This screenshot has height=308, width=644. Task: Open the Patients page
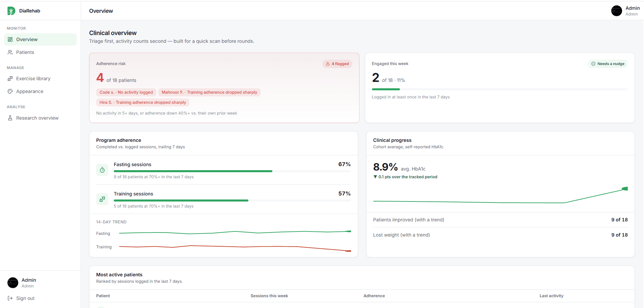[40, 52]
